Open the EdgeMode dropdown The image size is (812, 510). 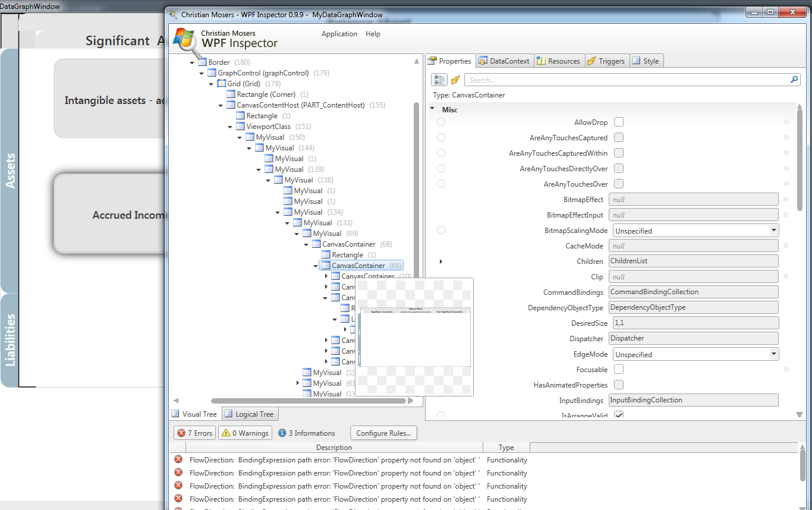tap(773, 354)
